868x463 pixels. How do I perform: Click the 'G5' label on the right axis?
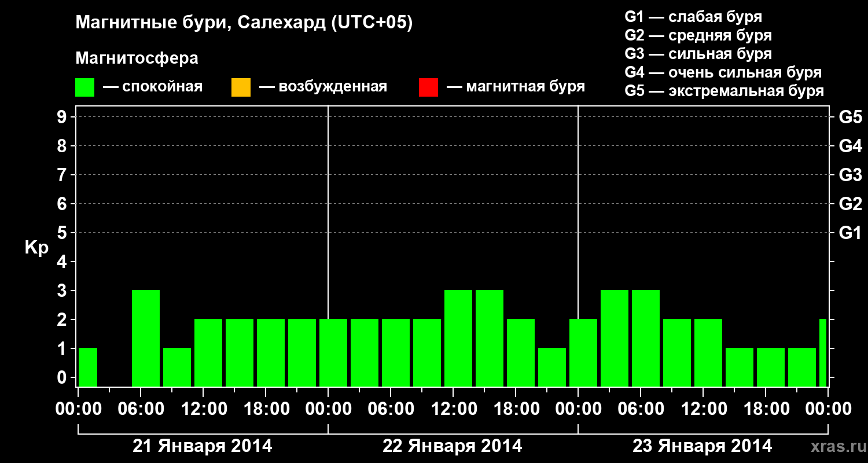coord(851,117)
